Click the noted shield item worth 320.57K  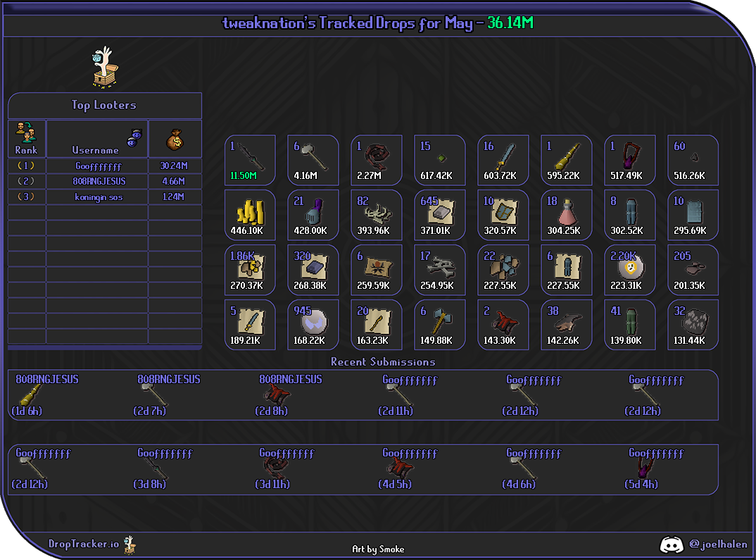503,215
